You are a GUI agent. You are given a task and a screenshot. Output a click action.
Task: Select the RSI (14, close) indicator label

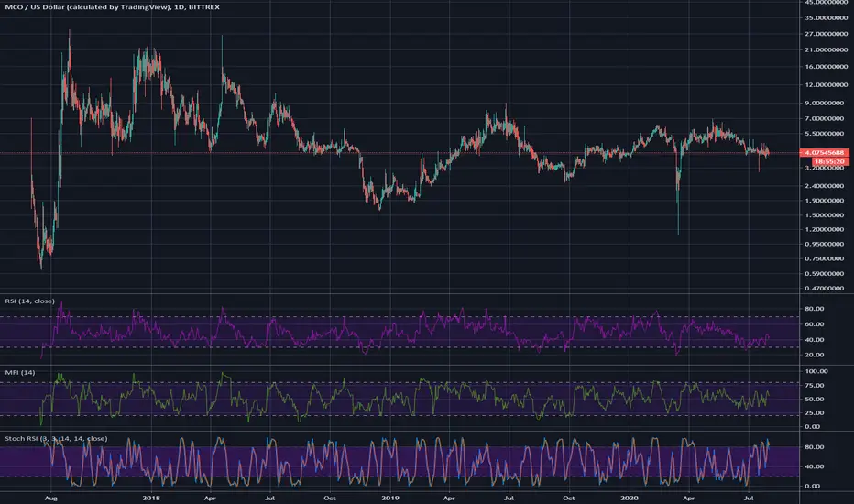[x=29, y=301]
